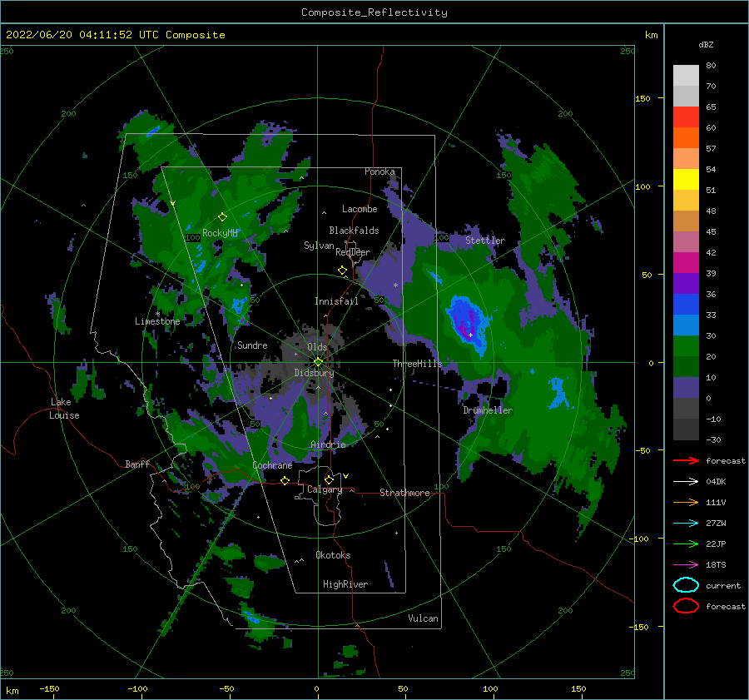This screenshot has height=700, width=749.
Task: Pick the light blue swatch near 30 dBZ
Action: pyautogui.click(x=686, y=325)
